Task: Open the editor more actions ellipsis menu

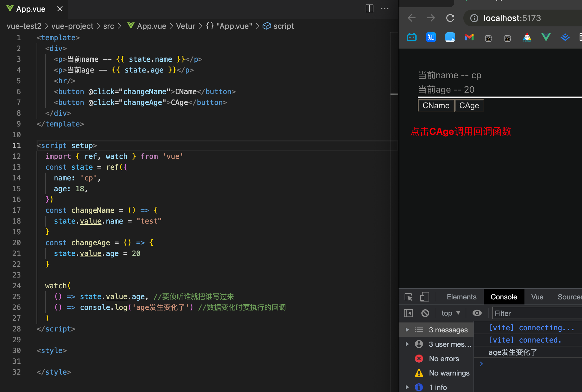Action: click(385, 9)
